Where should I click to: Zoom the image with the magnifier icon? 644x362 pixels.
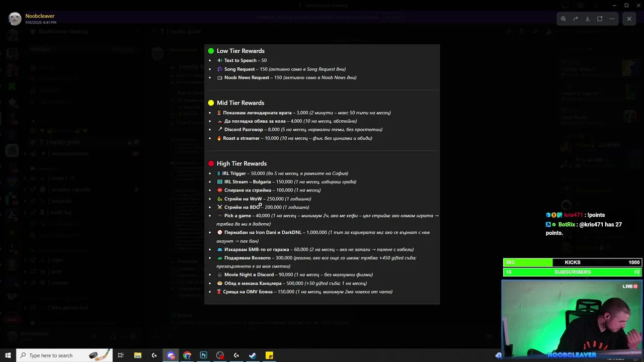coord(563,19)
